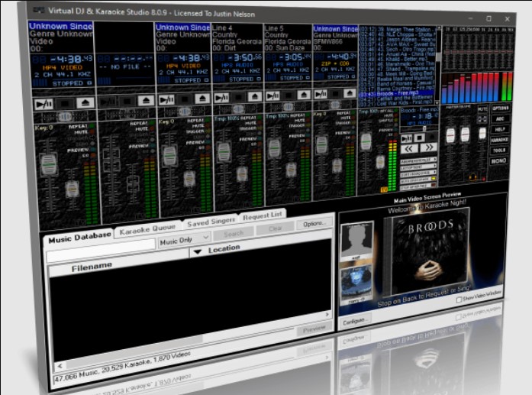The image size is (532, 395).
Task: Toggle REPEAT on the leftmost deck
Action: pos(92,126)
